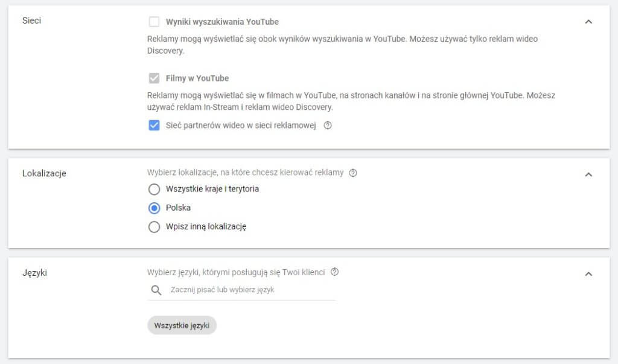The image size is (618, 364).
Task: Click help icon beside location targeting prompt
Action: pyautogui.click(x=353, y=173)
